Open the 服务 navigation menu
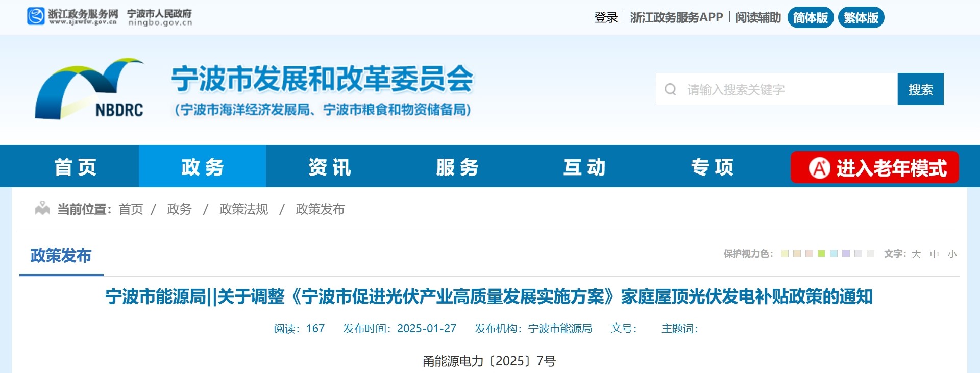 point(457,167)
